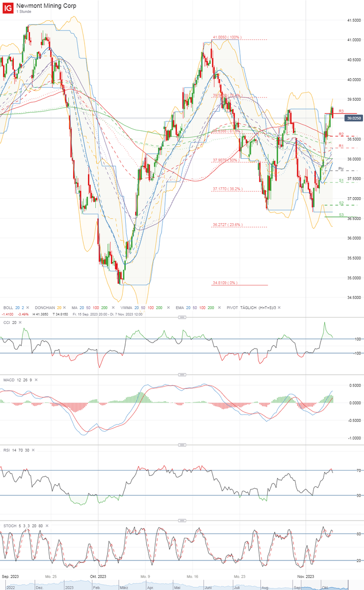Click the R1 pivot level label

click(x=341, y=146)
